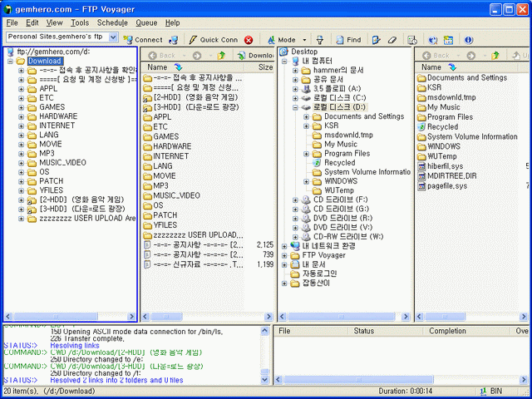Click the disconnect icon beside Connect
The width and height of the screenshot is (532, 399).
tap(174, 40)
